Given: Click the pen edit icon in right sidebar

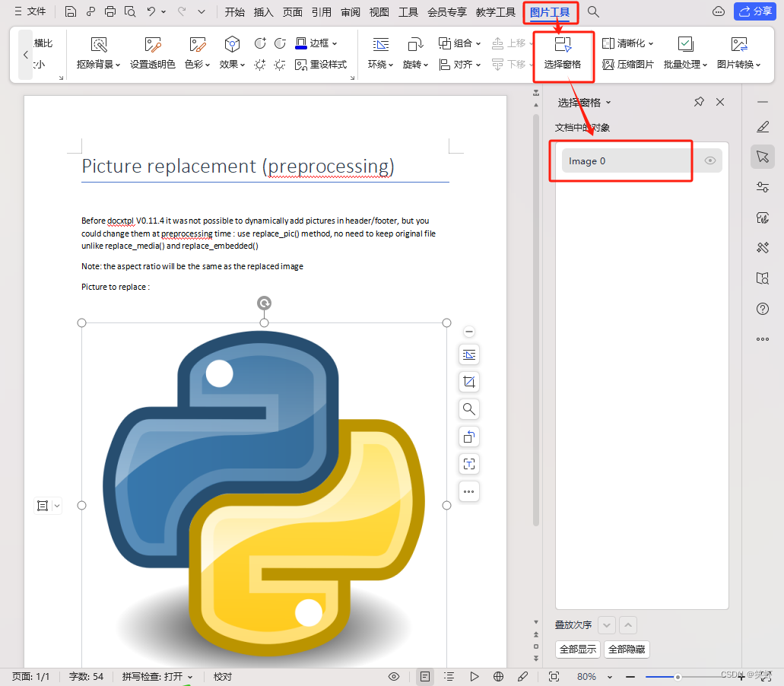Looking at the screenshot, I should tap(763, 127).
